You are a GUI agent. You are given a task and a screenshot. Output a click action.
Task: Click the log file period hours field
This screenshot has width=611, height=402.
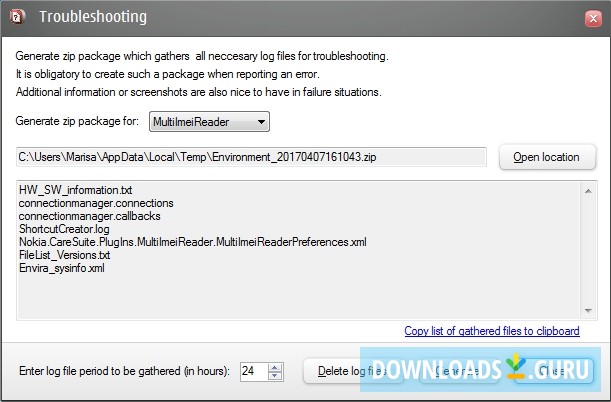254,371
